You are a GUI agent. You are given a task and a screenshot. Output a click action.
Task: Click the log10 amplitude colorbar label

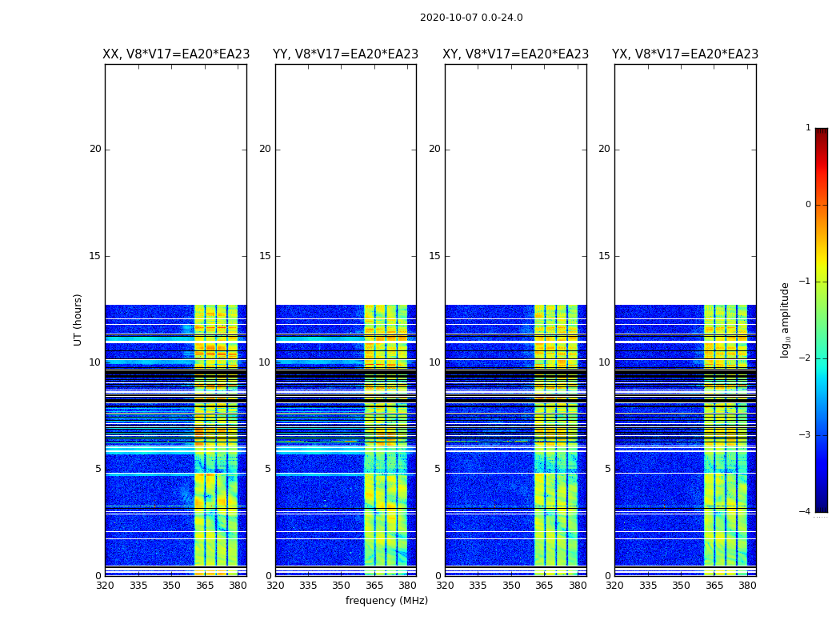785,320
